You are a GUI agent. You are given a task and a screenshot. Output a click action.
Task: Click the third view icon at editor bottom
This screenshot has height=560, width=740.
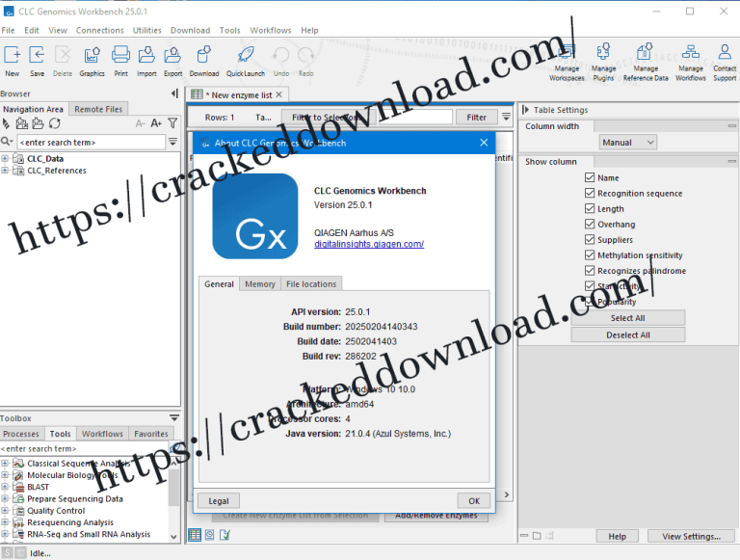225,535
